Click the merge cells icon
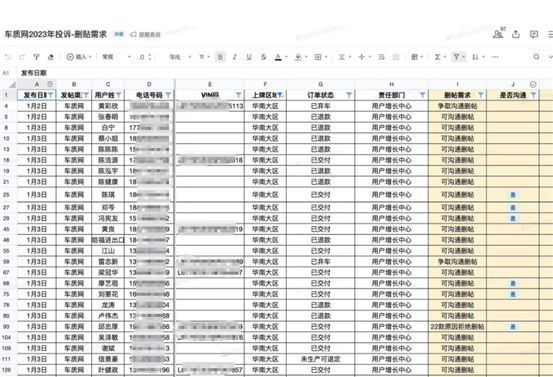Viewport: 553px width, 377px height. [x=396, y=57]
